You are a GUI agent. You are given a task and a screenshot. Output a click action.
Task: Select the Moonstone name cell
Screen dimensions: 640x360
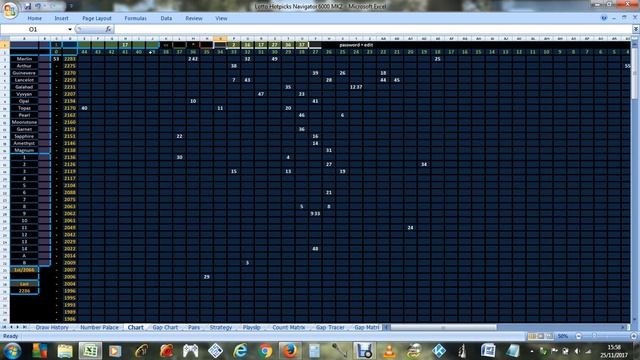tap(24, 122)
